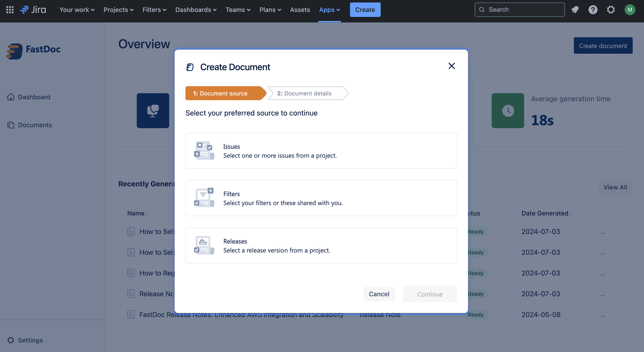Open the Jira app switcher grid icon
The height and width of the screenshot is (352, 644).
[x=10, y=10]
